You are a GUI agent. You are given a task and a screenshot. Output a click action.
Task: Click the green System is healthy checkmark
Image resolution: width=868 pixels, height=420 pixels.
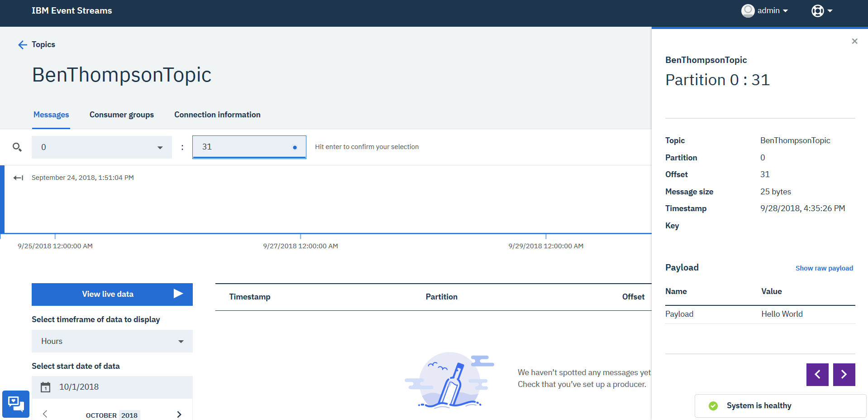point(713,406)
